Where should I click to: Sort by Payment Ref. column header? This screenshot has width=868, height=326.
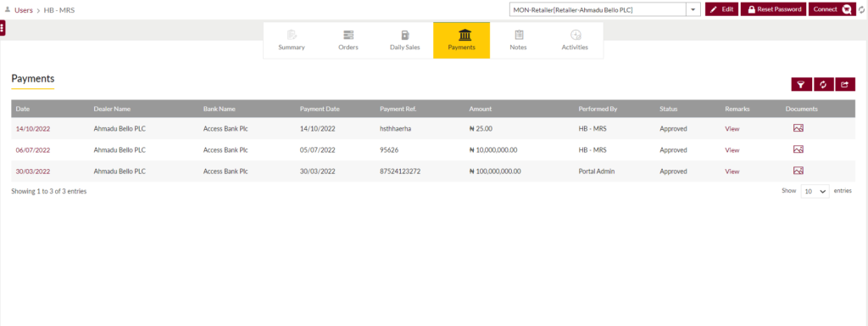[x=398, y=109]
